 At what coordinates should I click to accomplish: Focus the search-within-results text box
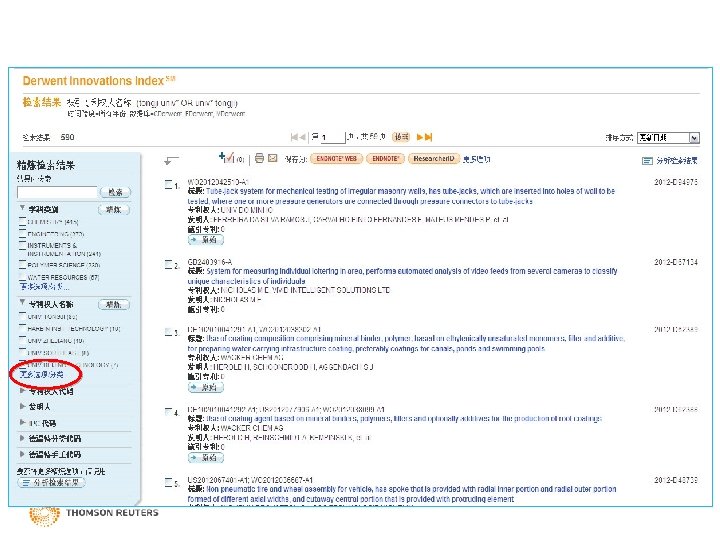57,192
